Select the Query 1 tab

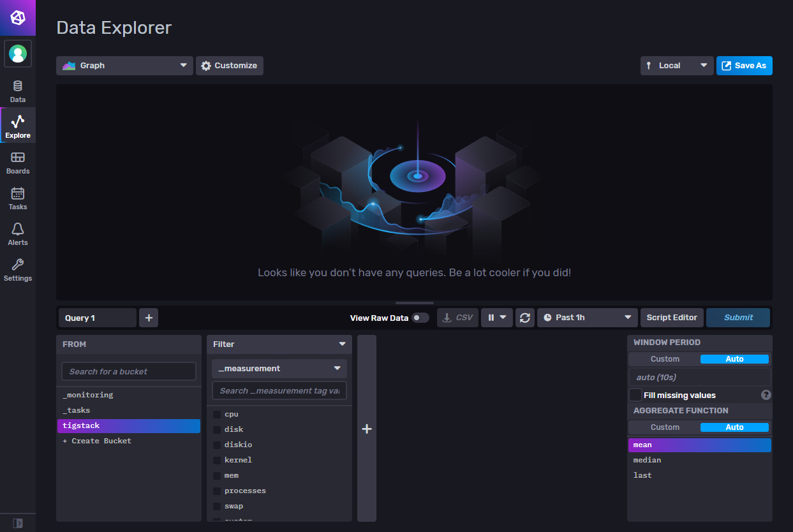(x=97, y=318)
